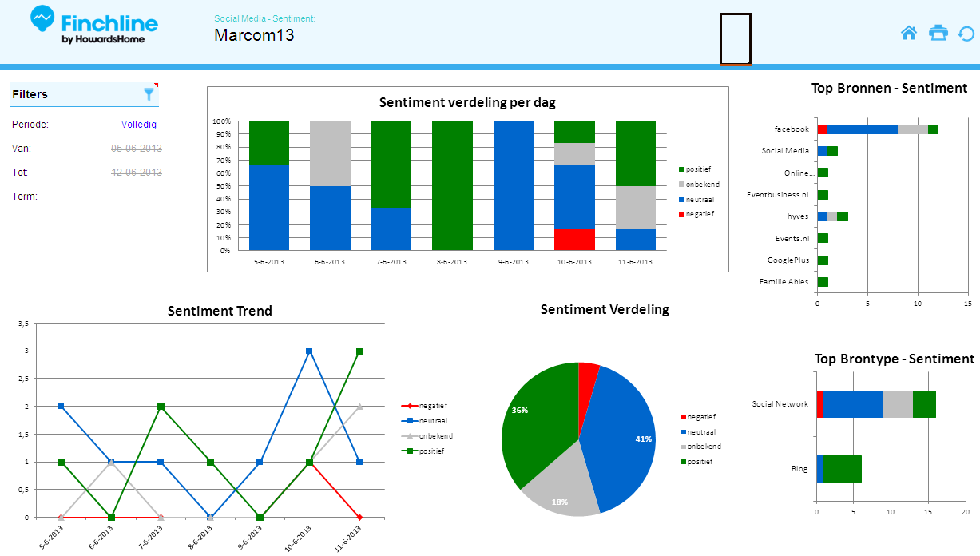
Task: Click positief trend point at 11-6-2013
Action: pyautogui.click(x=359, y=351)
